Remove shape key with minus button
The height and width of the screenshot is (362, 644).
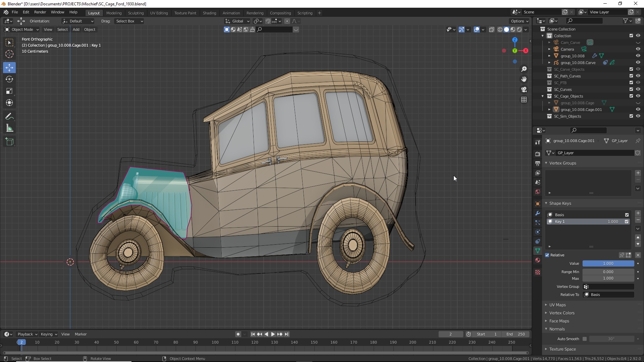[x=638, y=220]
